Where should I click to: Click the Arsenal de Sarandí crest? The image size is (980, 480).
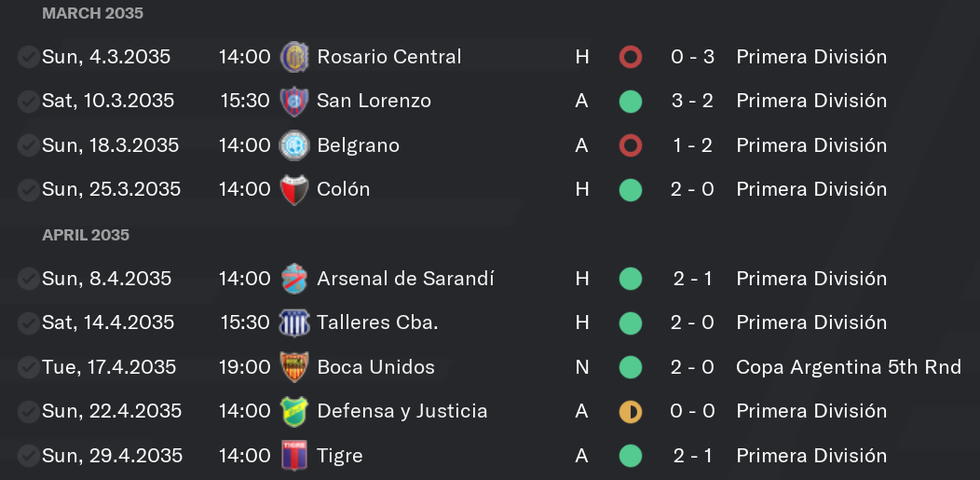pyautogui.click(x=293, y=278)
